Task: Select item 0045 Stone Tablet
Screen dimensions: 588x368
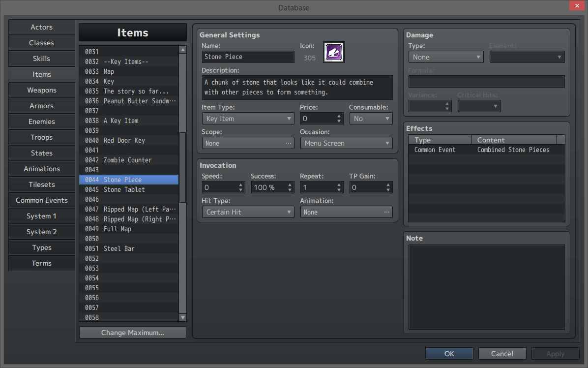Action: (x=129, y=189)
